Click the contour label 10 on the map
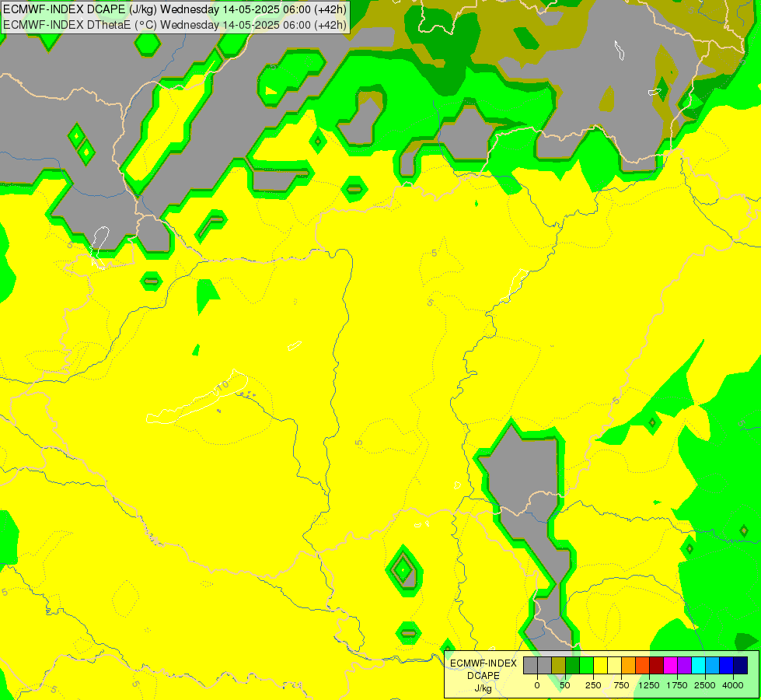The width and height of the screenshot is (761, 700). (222, 387)
